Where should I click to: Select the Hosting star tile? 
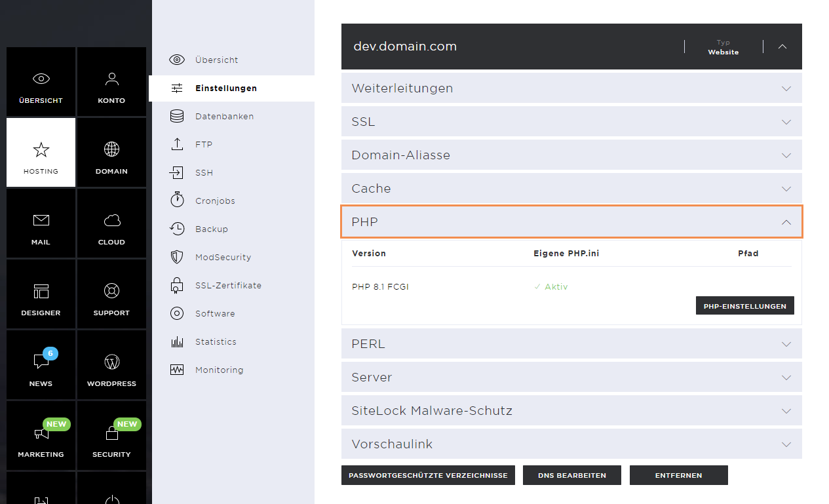(x=41, y=152)
